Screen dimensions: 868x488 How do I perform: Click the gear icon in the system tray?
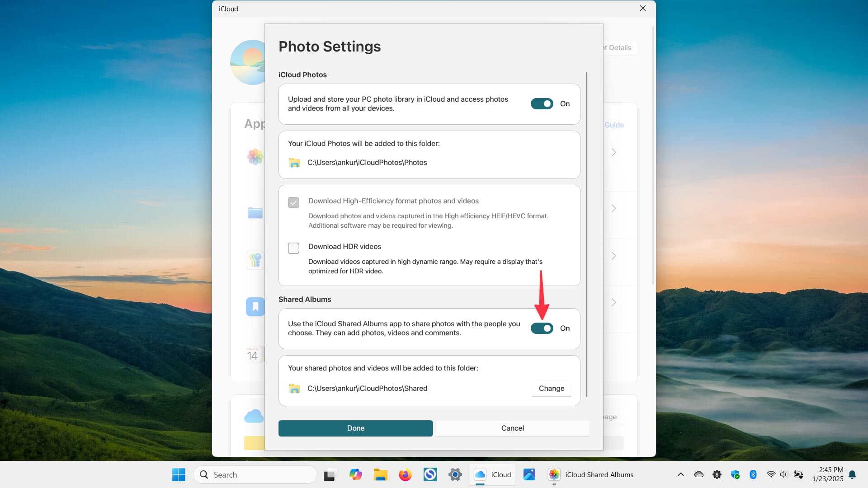coord(717,474)
